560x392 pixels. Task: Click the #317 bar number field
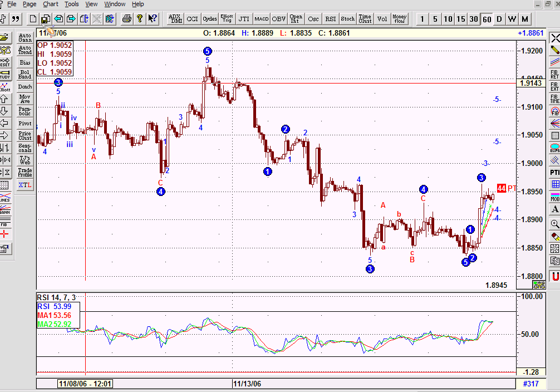coord(530,384)
